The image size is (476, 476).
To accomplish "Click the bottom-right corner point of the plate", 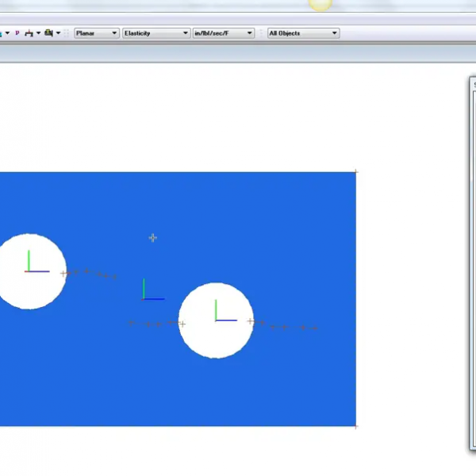I will (x=356, y=427).
